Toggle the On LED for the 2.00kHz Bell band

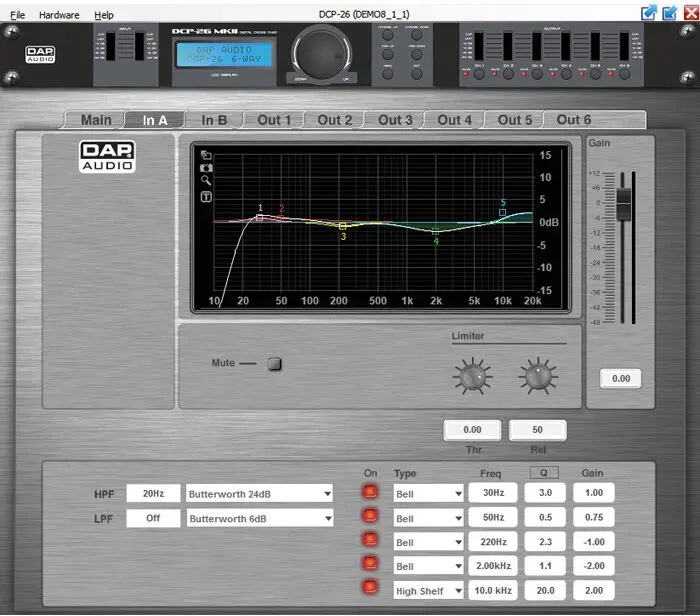point(370,563)
